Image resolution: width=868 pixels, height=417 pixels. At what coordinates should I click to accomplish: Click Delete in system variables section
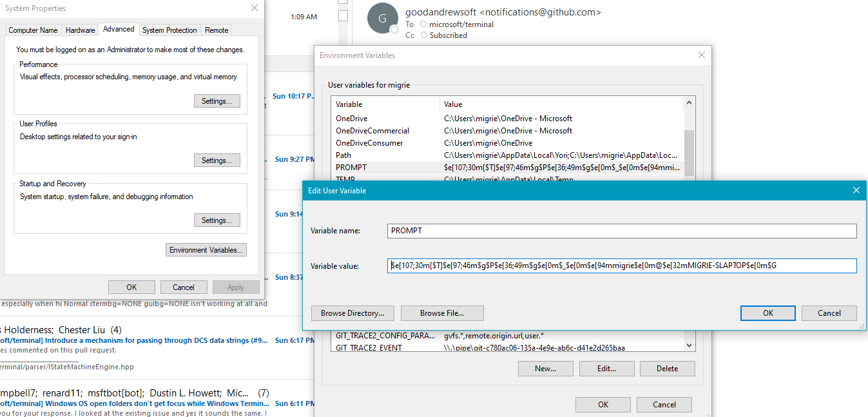click(x=668, y=369)
